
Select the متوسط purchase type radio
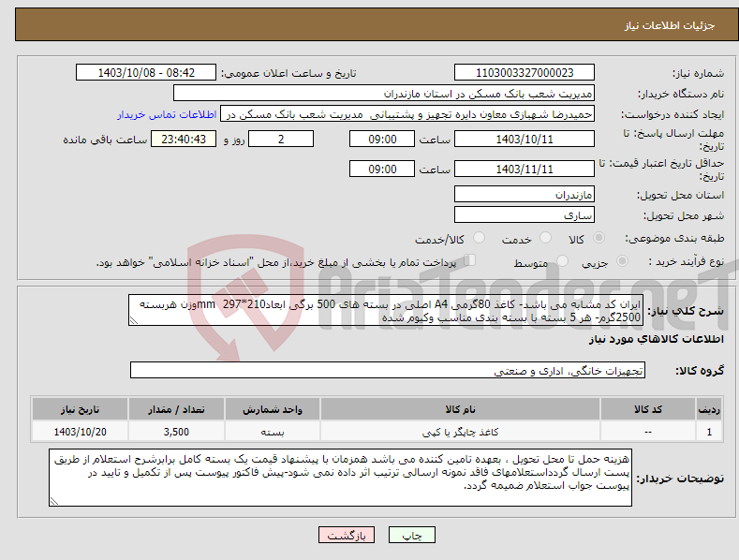562,260
